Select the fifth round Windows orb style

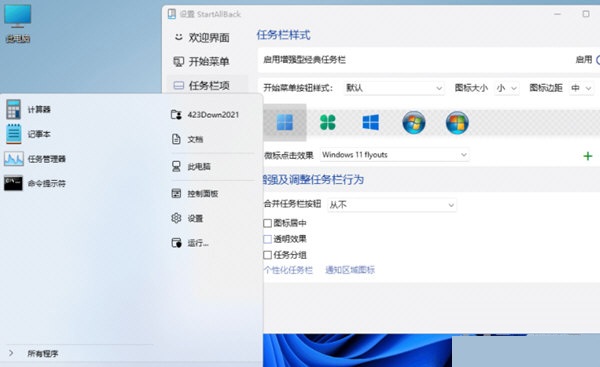pyautogui.click(x=457, y=122)
